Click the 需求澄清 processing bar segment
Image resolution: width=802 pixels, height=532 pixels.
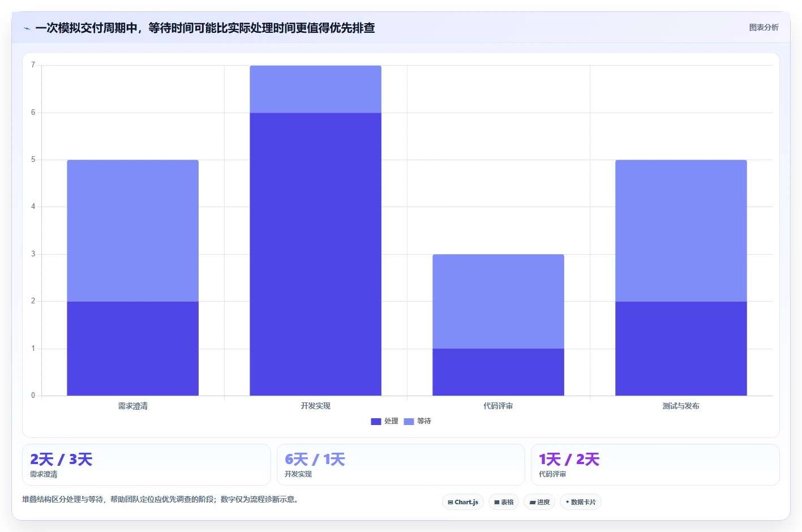pos(133,349)
